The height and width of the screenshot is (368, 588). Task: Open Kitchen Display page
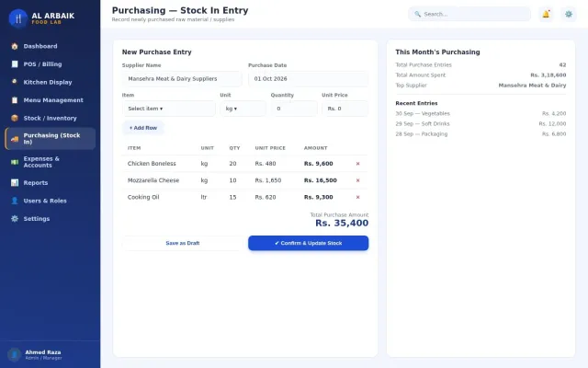(51, 82)
